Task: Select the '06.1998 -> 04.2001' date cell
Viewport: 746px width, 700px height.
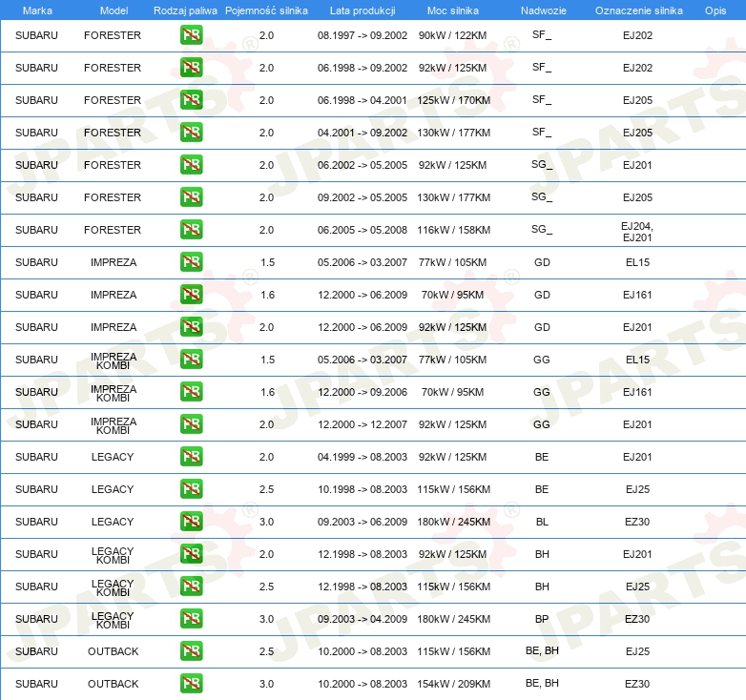Action: pos(363,100)
